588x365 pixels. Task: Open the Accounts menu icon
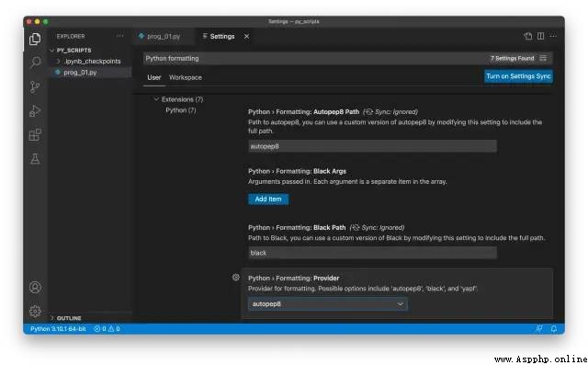35,288
